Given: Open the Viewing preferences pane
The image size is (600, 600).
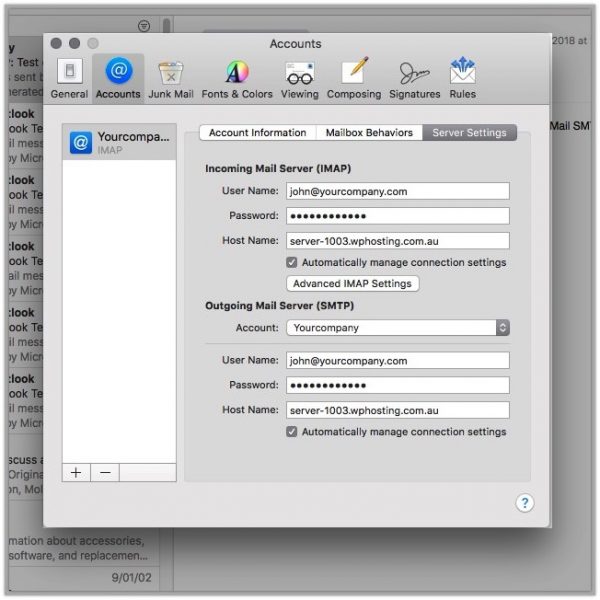Looking at the screenshot, I should (300, 78).
